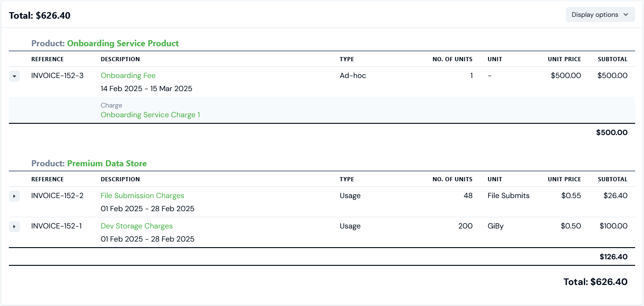Viewport: 644px width, 306px height.
Task: Select the INVOICE-152-1 reference text
Action: tap(56, 226)
